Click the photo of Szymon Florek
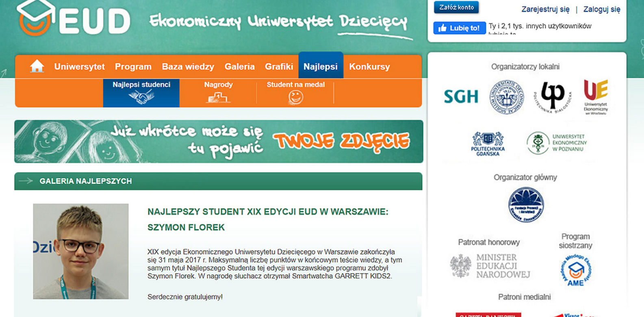Screen dimensions: 644x317 coord(81,252)
